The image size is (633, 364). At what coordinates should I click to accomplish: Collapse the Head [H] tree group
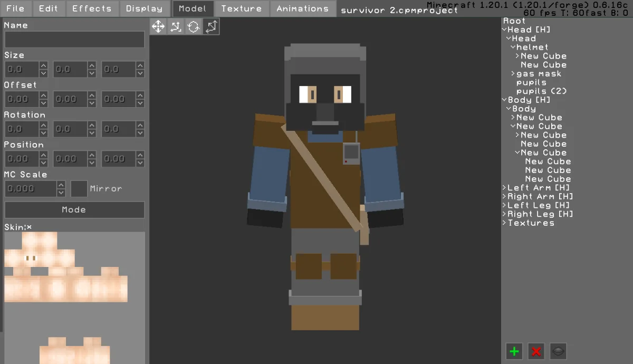[x=505, y=30]
